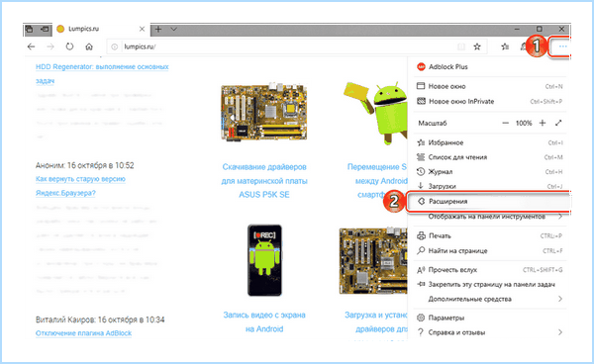Increase zoom with plus button
594x364 pixels.
point(543,123)
